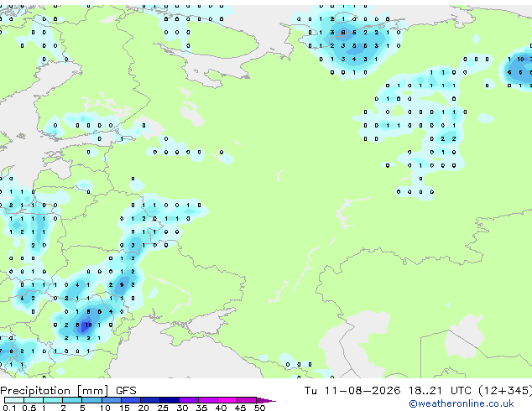The width and height of the screenshot is (532, 411).
Task: Click the 45–50 mm legend swatch
Action: tap(247, 400)
